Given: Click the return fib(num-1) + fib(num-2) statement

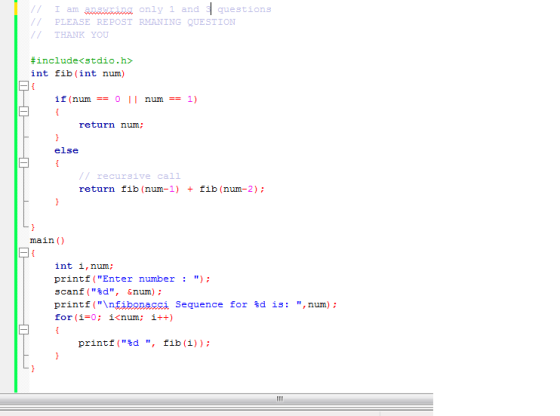Looking at the screenshot, I should click(171, 189).
